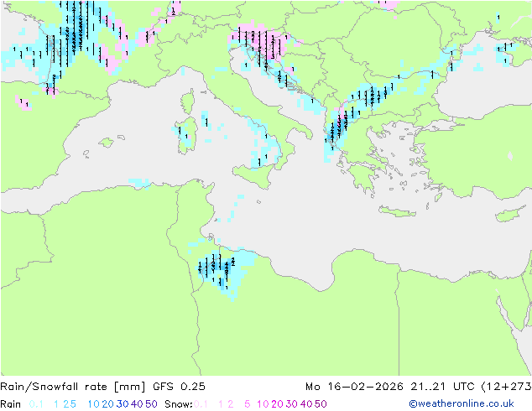Select the Snow 0.1 legend color value
The height and width of the screenshot is (411, 532).
tap(201, 404)
